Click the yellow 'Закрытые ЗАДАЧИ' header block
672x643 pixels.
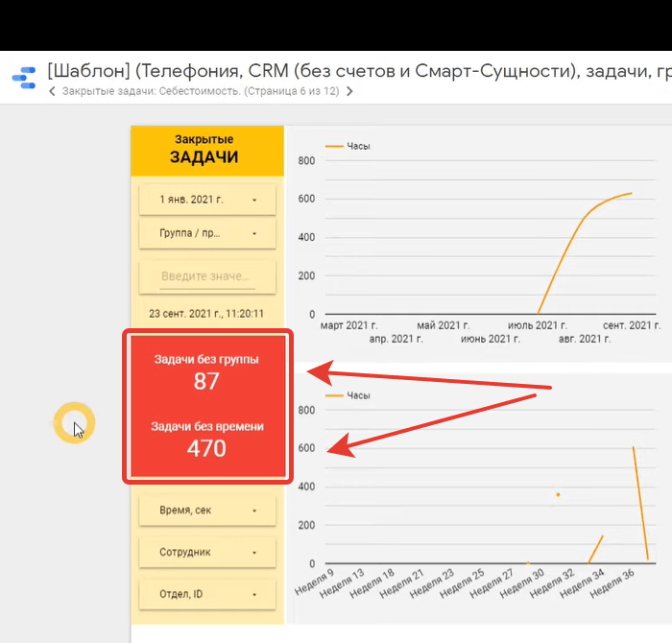206,150
